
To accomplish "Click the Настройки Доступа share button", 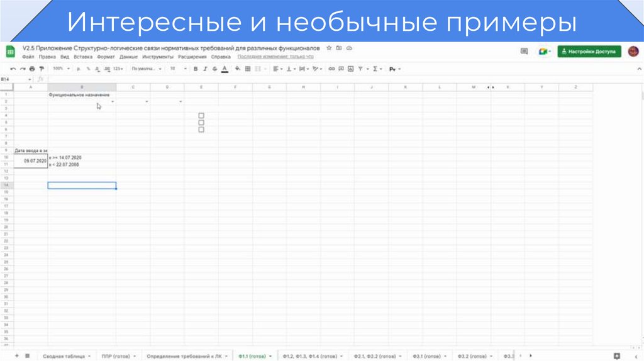I will 589,52.
